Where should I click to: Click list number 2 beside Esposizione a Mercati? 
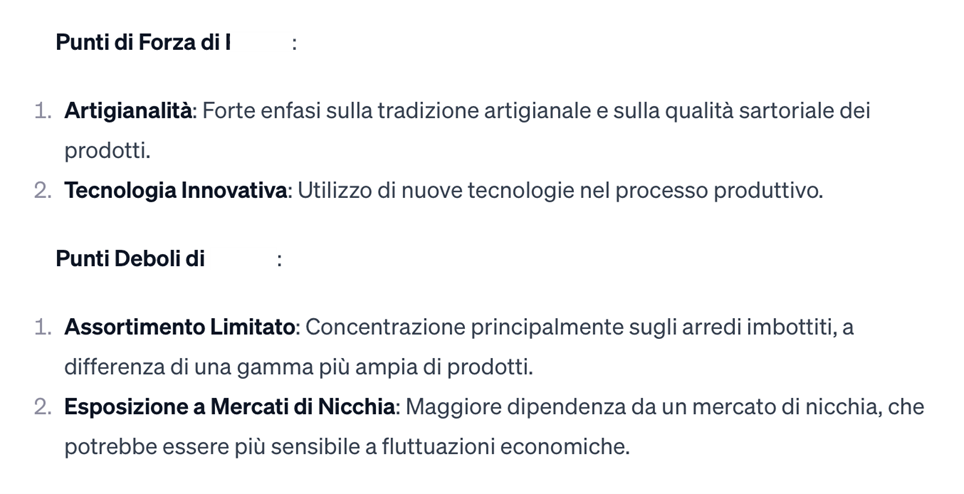[x=43, y=407]
